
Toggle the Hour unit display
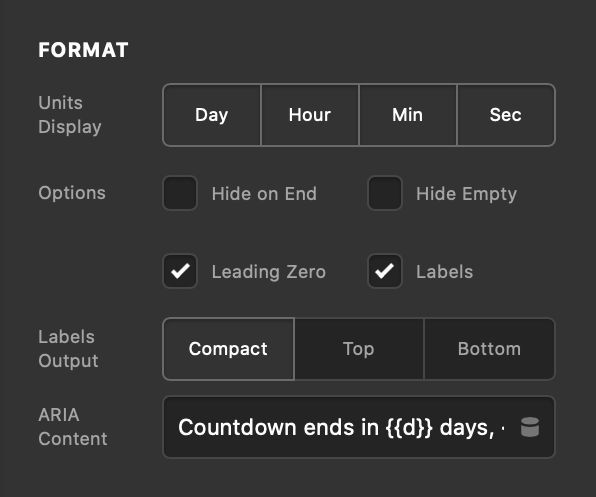[x=310, y=115]
